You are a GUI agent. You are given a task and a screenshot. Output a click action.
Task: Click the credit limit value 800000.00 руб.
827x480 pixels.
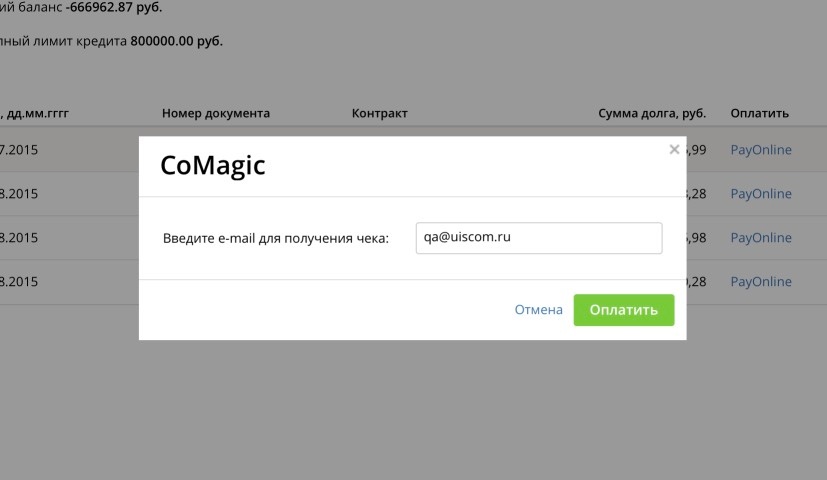click(x=177, y=41)
